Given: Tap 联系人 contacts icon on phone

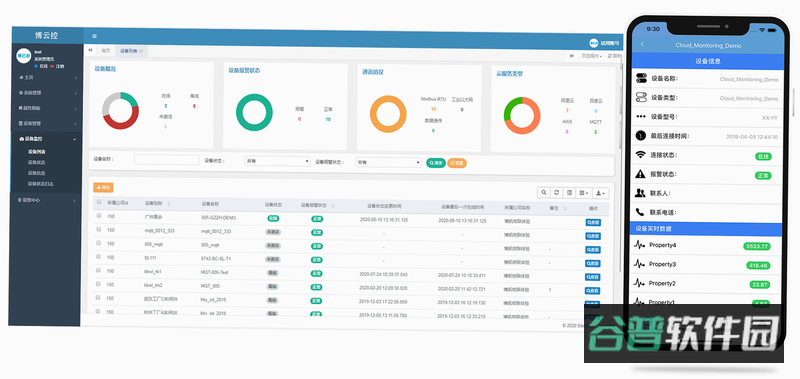Looking at the screenshot, I should tap(640, 193).
